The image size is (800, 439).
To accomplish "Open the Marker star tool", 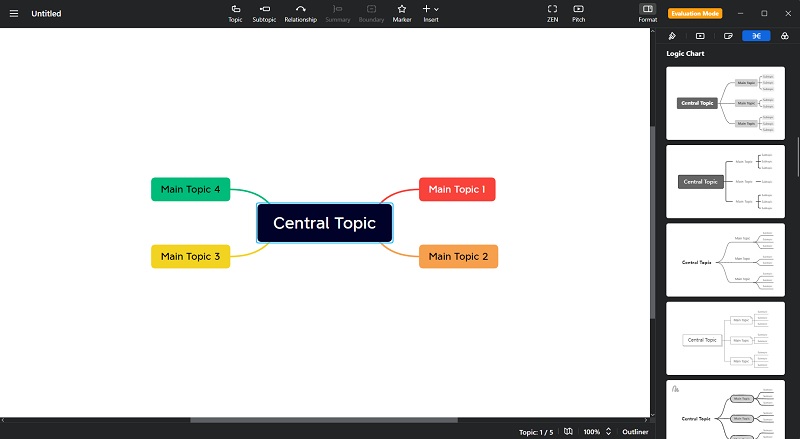I will tap(402, 14).
